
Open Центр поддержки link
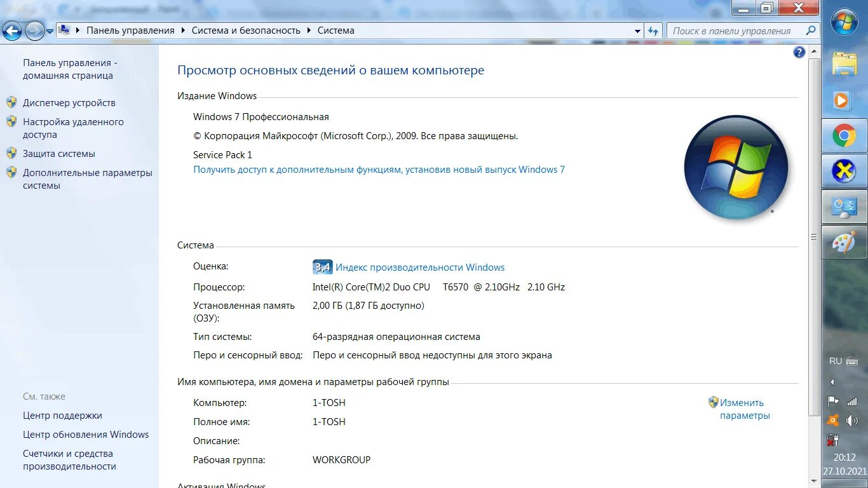point(62,415)
